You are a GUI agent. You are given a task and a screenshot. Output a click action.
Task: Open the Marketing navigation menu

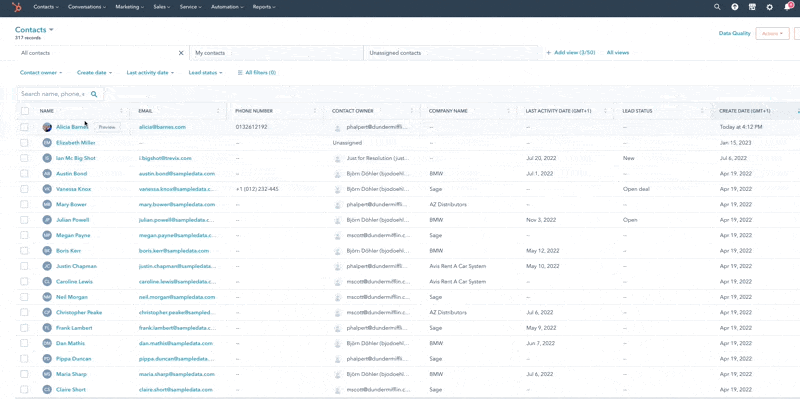130,7
